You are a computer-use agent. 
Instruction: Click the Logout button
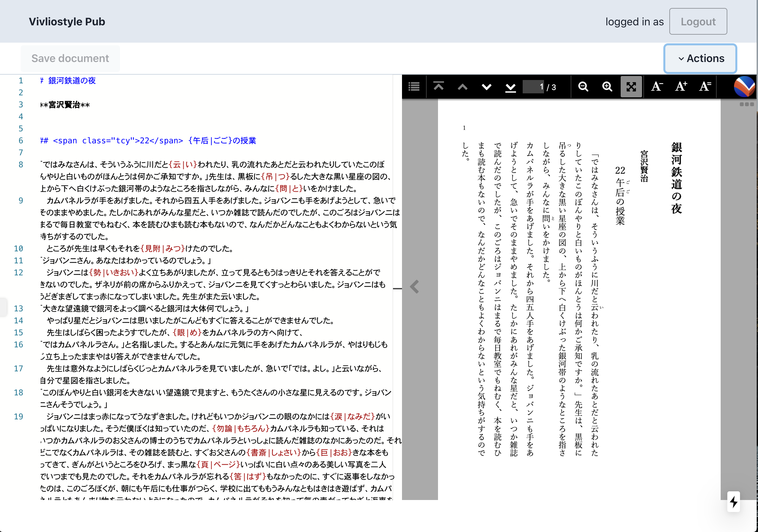pyautogui.click(x=698, y=22)
